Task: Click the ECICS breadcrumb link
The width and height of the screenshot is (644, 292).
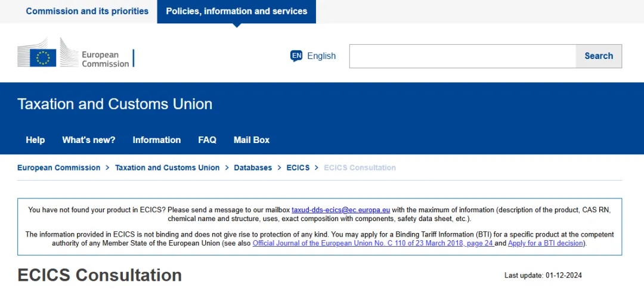Action: pos(298,168)
